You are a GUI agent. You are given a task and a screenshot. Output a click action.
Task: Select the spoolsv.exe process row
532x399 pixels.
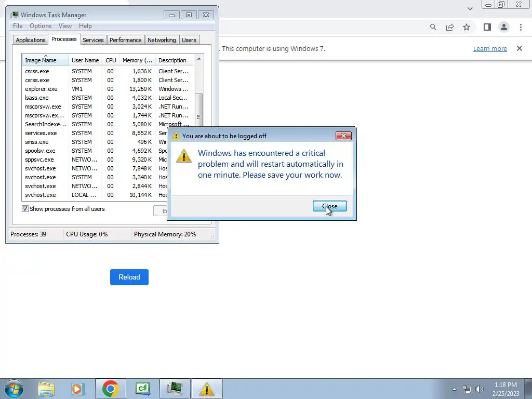click(95, 151)
